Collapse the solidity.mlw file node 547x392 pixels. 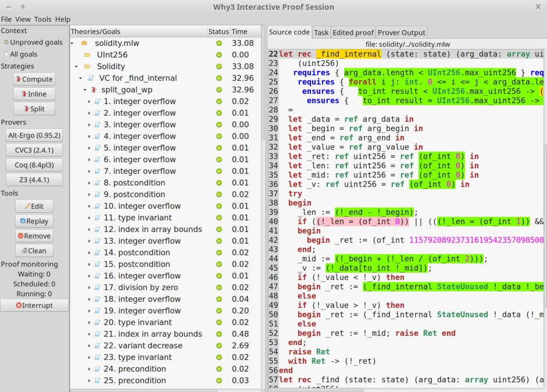pos(72,43)
